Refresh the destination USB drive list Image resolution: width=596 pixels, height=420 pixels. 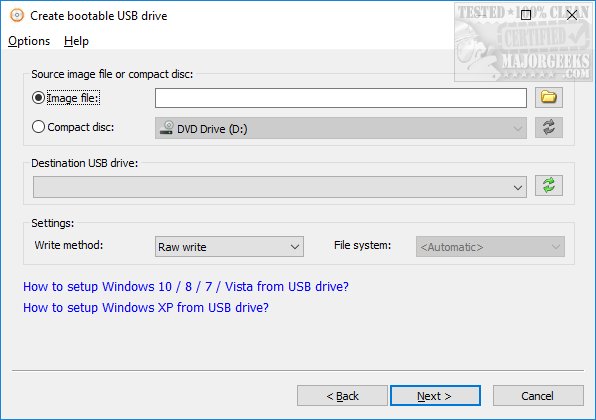point(548,185)
